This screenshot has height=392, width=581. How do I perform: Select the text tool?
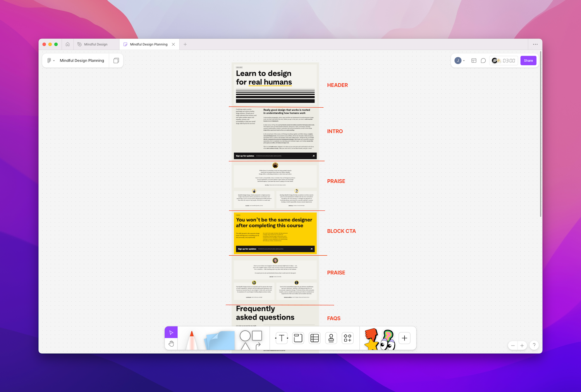click(x=281, y=338)
